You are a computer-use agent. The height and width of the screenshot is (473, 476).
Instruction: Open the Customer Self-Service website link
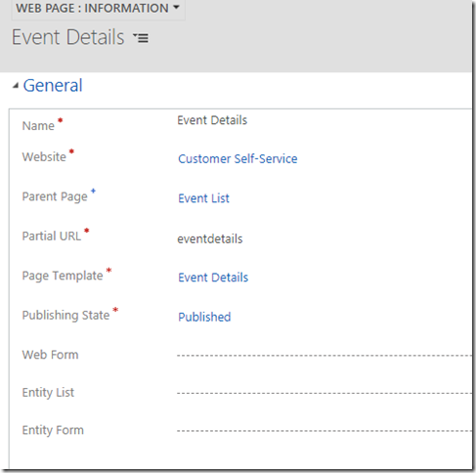click(x=238, y=159)
